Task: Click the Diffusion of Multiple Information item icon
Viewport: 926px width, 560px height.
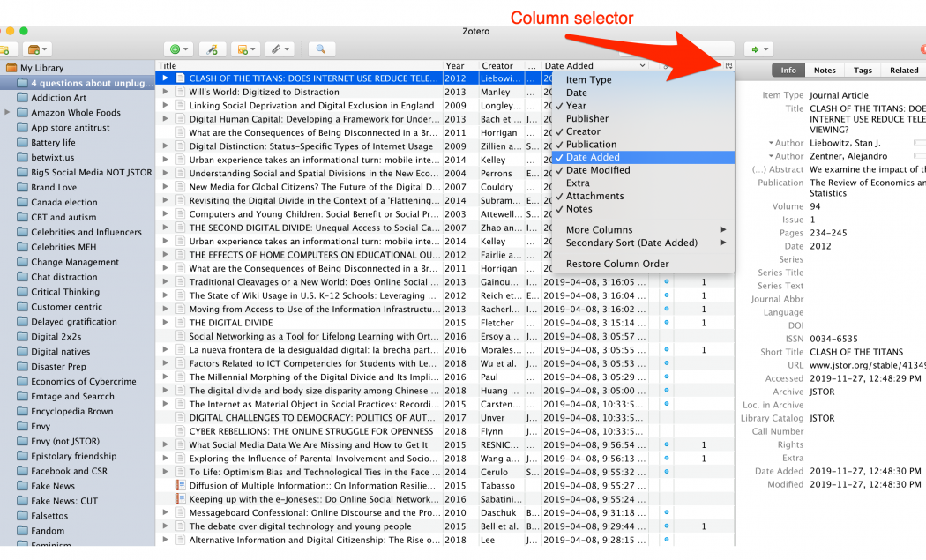Action: tap(181, 486)
